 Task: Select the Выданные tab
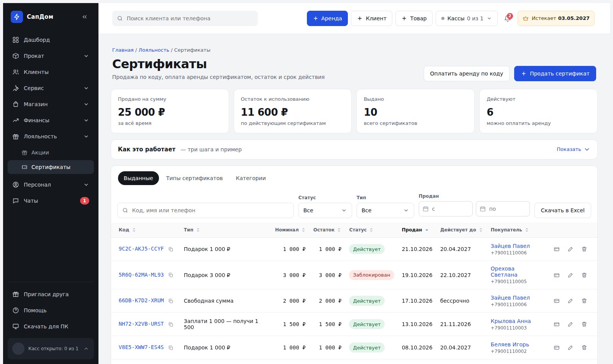138,178
